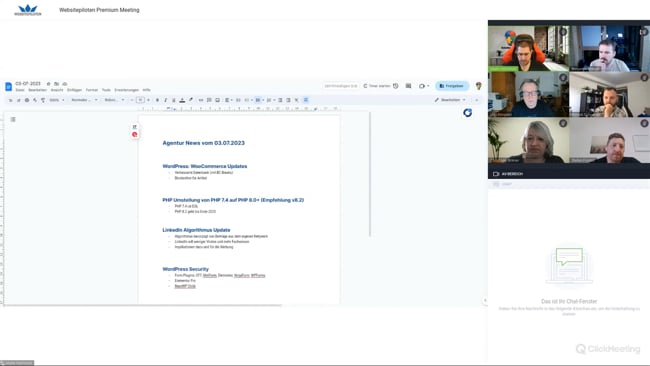Click the Freigeben share button

click(452, 86)
